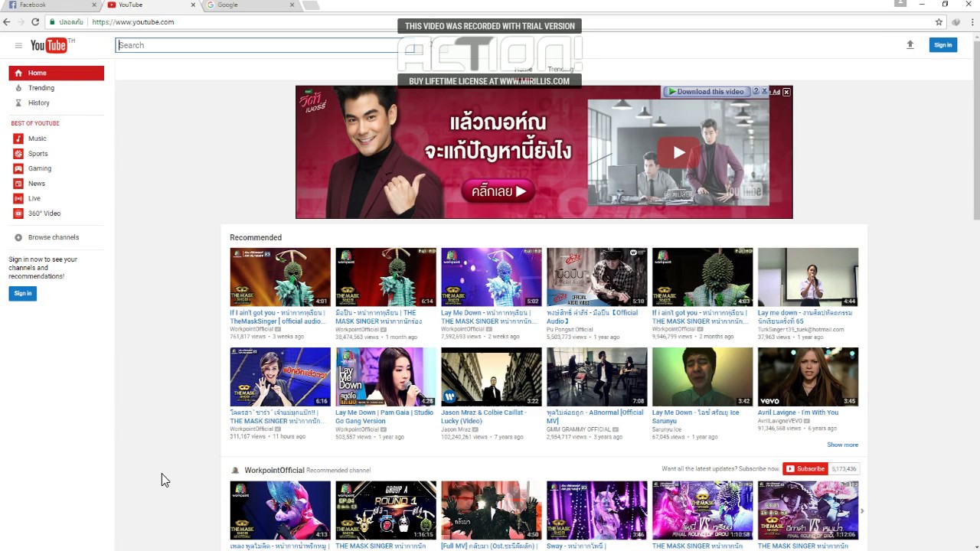Click the Gaming channel icon
The height and width of the screenshot is (551, 980).
pos(18,168)
